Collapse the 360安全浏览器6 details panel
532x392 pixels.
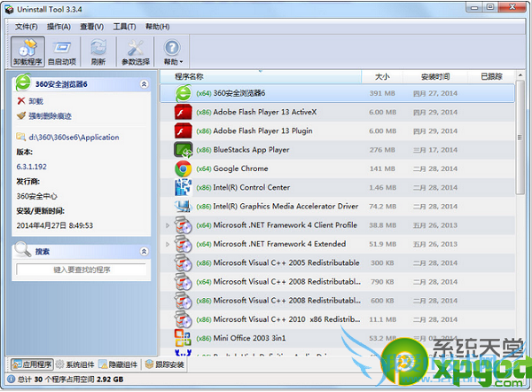144,84
